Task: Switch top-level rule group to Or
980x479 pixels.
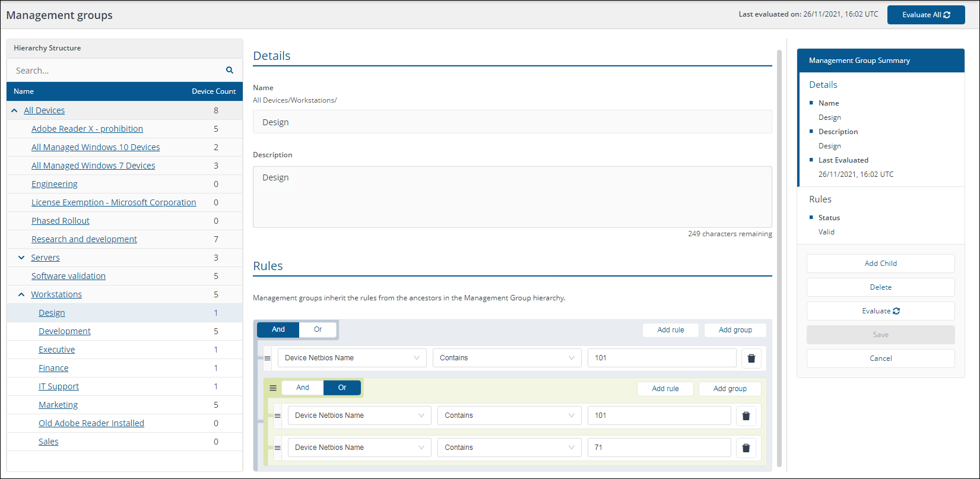Action: (318, 329)
